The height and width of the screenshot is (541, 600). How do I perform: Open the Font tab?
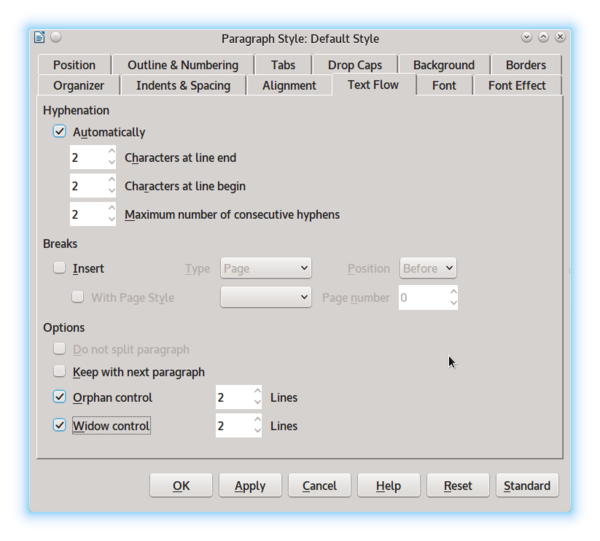(x=444, y=85)
